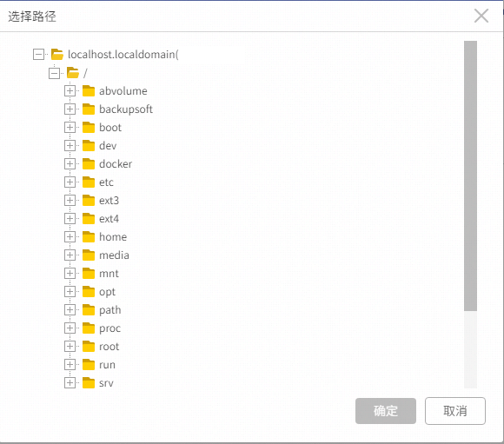The image size is (504, 444).
Task: Click the media folder icon
Action: (x=89, y=255)
